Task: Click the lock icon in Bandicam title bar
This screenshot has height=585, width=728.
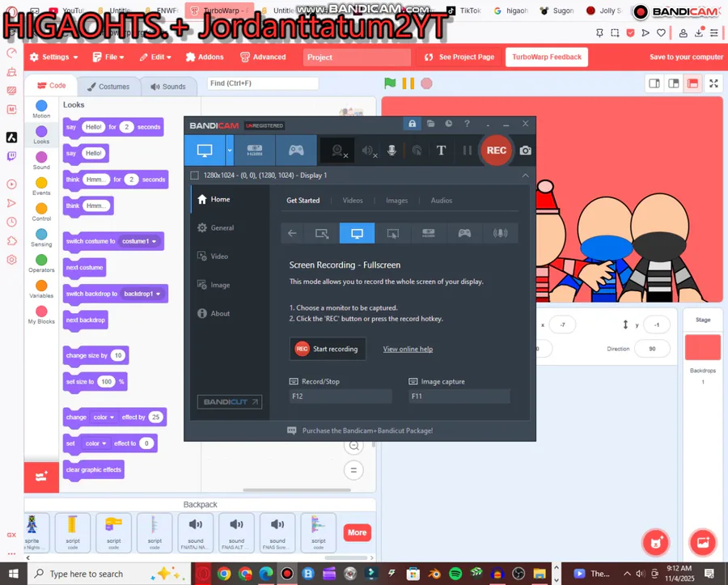Action: [x=412, y=124]
